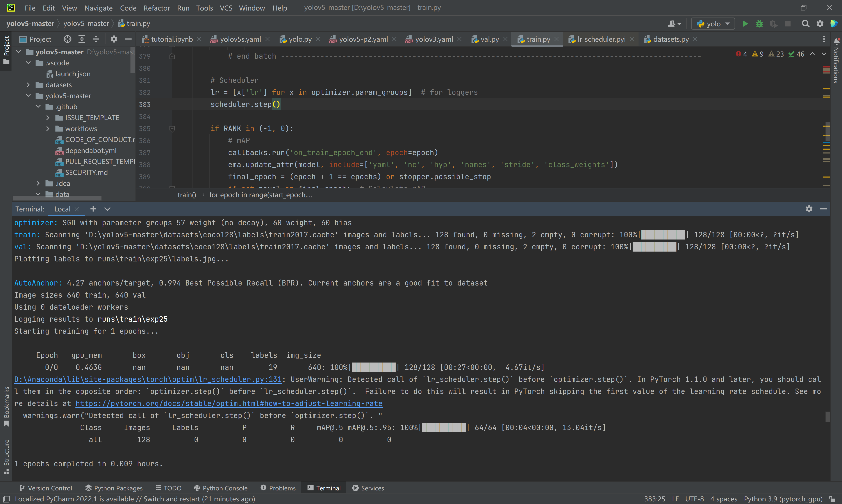Image resolution: width=842 pixels, height=504 pixels.
Task: Open the pytorch.org learning-rate docs link
Action: click(229, 403)
